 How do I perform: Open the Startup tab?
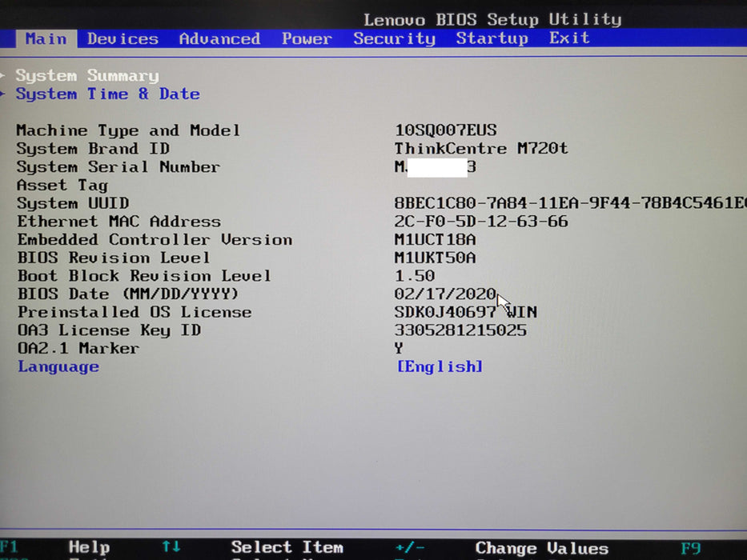[492, 38]
